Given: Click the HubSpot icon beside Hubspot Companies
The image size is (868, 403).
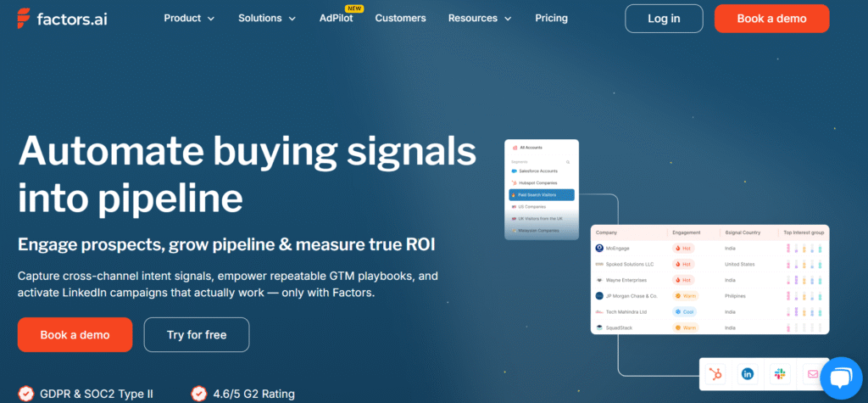Looking at the screenshot, I should pos(515,183).
